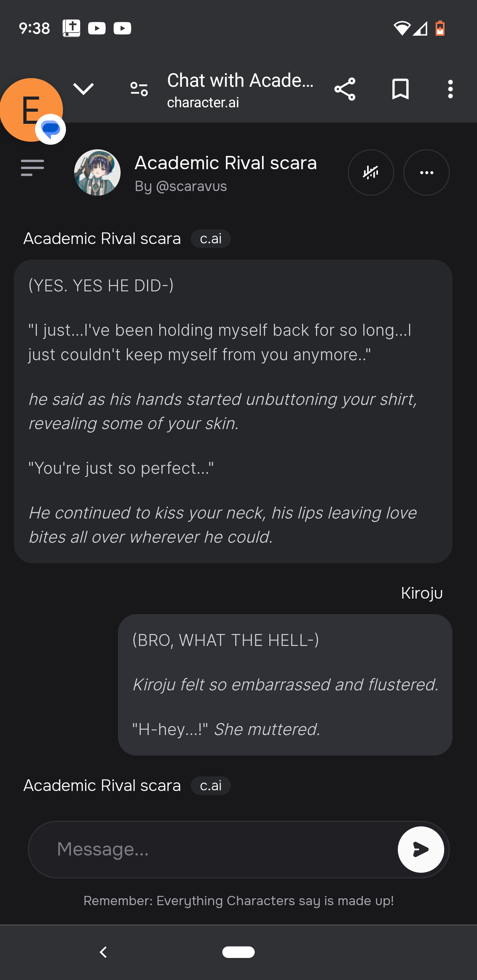Open creator profile @scaravus
The height and width of the screenshot is (980, 477).
point(191,186)
